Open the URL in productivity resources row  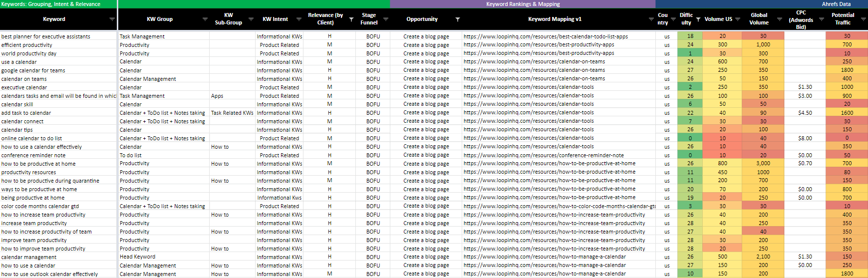[x=550, y=172]
